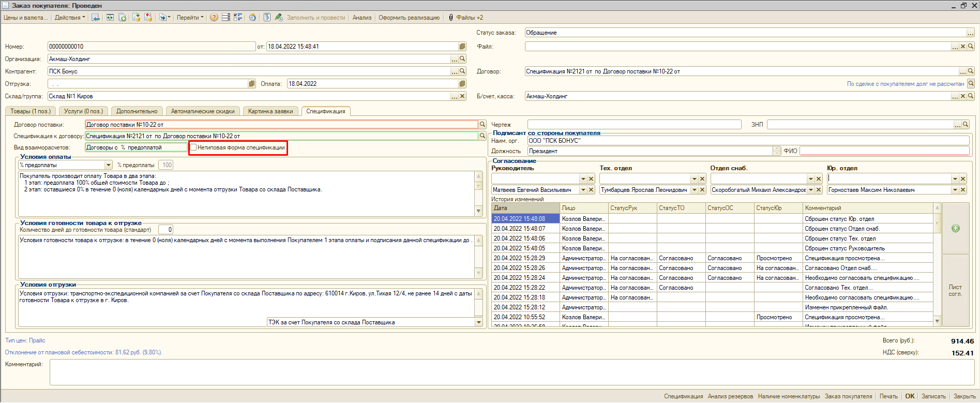Open the Файлы +2 attachments button

[465, 18]
